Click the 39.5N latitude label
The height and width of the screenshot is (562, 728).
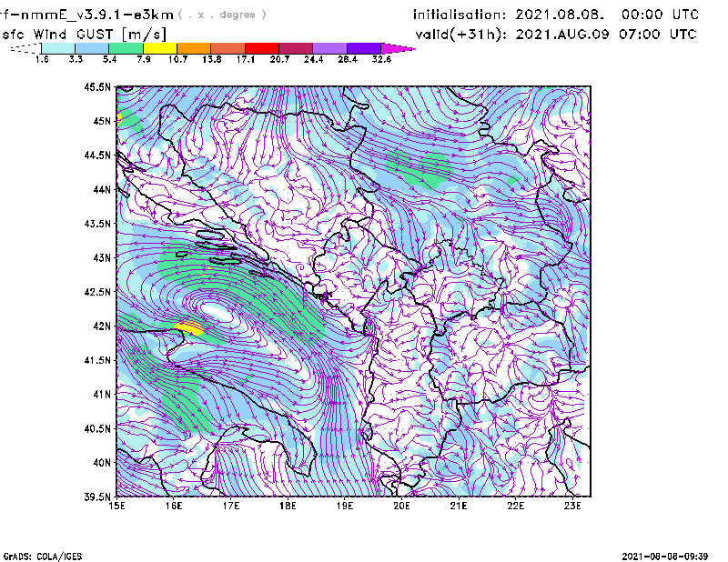97,497
